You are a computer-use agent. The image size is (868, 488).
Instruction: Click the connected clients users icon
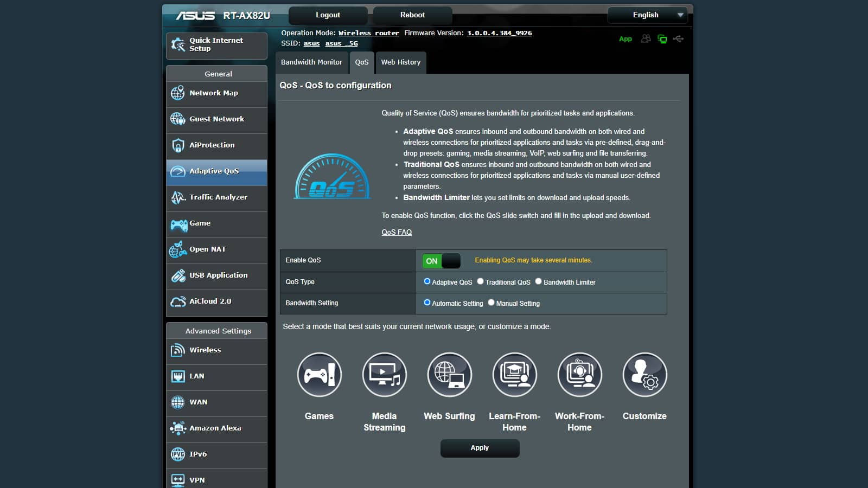click(646, 39)
